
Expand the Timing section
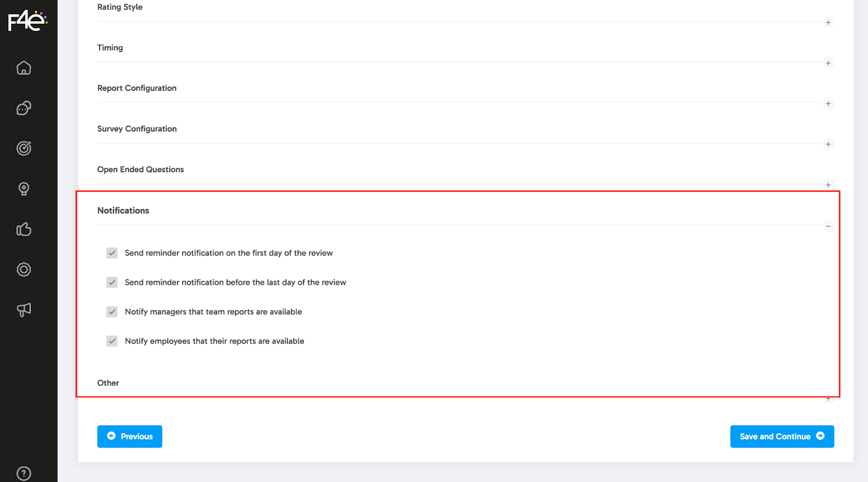tap(828, 63)
